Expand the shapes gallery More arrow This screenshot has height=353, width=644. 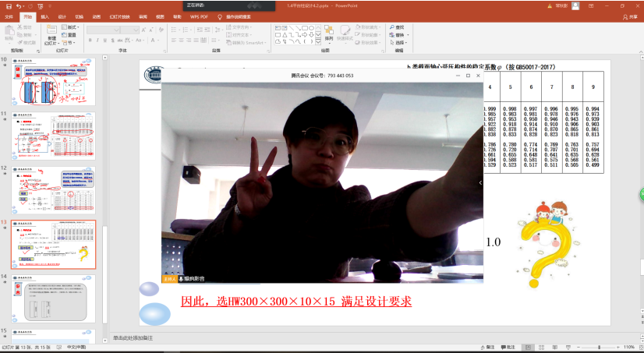pos(318,42)
